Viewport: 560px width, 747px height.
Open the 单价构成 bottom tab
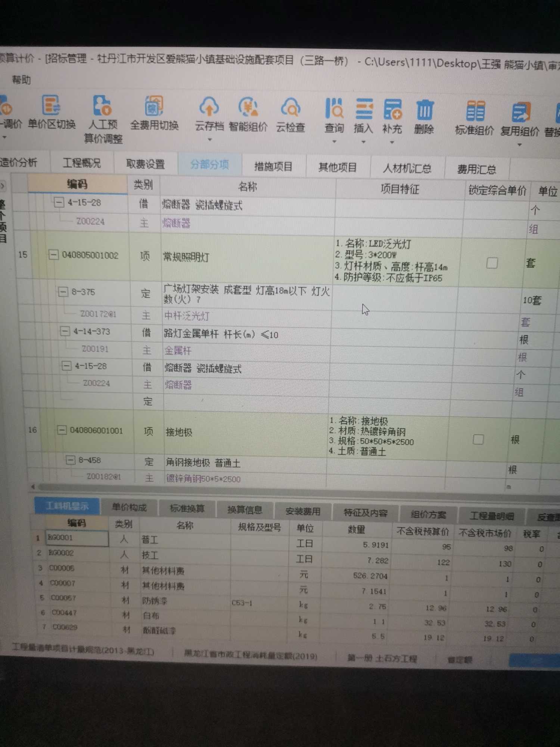pos(129,507)
